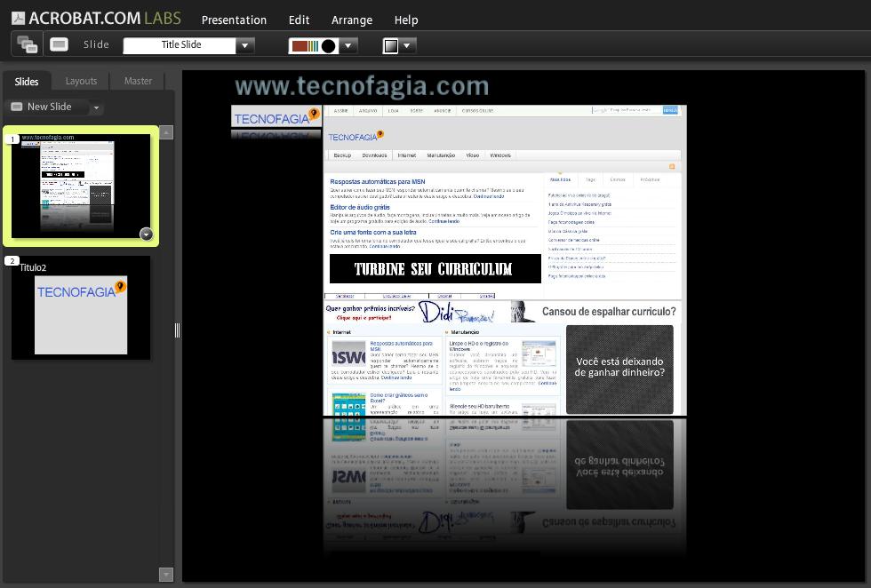
Task: Open the Presentation menu
Action: (x=234, y=20)
